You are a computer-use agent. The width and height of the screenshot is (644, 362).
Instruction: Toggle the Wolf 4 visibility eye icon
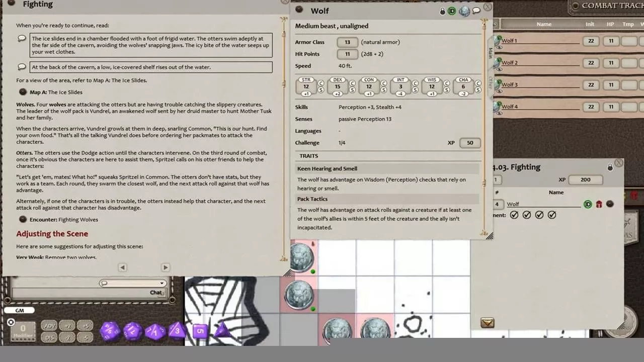pos(500,113)
